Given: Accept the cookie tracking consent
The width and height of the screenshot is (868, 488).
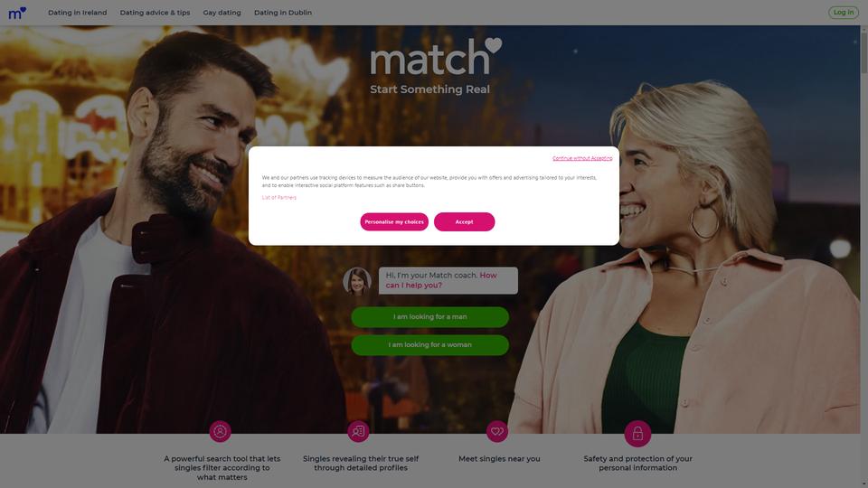Looking at the screenshot, I should pyautogui.click(x=465, y=222).
